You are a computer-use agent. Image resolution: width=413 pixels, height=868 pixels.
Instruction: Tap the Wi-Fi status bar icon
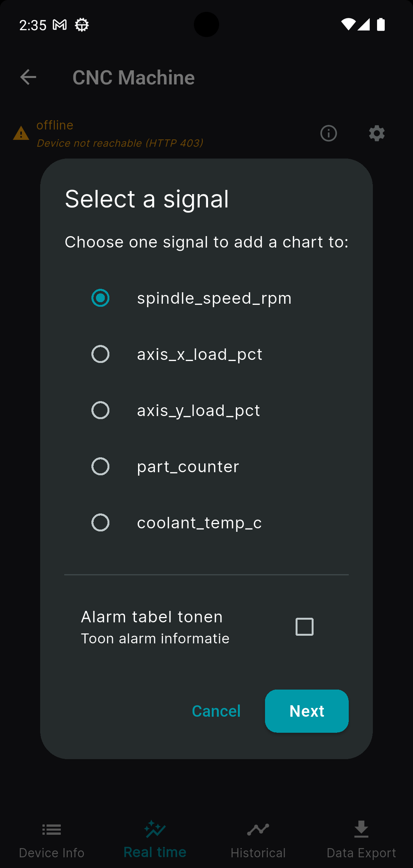348,24
